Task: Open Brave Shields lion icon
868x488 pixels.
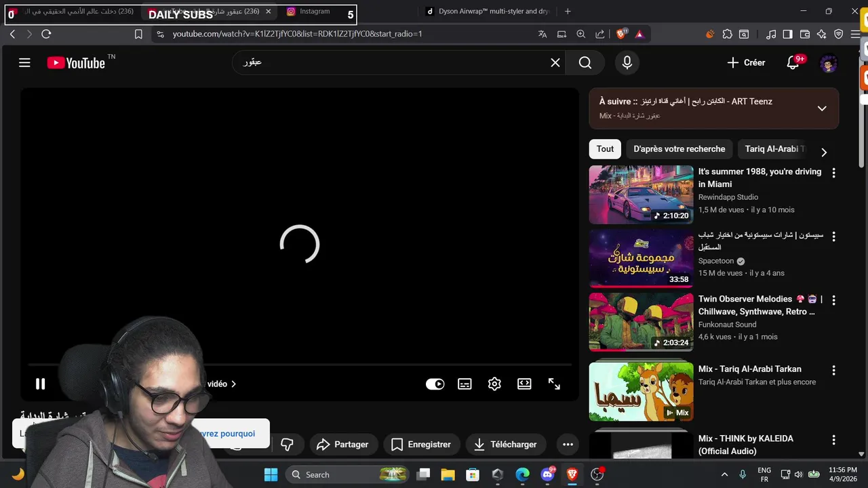Action: coord(621,34)
